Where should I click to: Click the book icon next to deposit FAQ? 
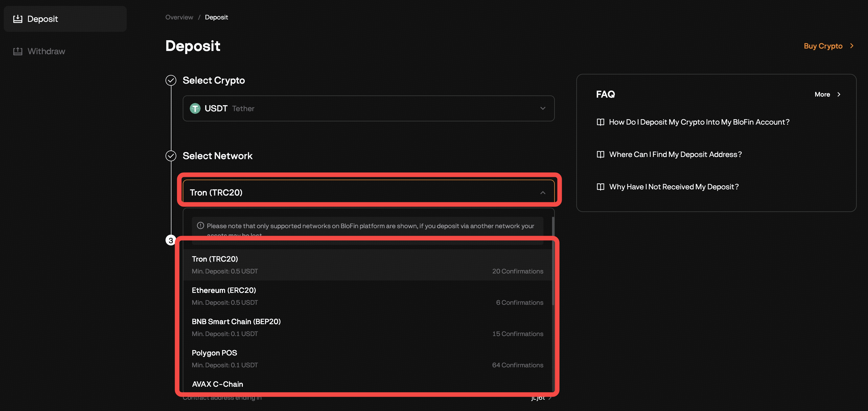coord(601,122)
